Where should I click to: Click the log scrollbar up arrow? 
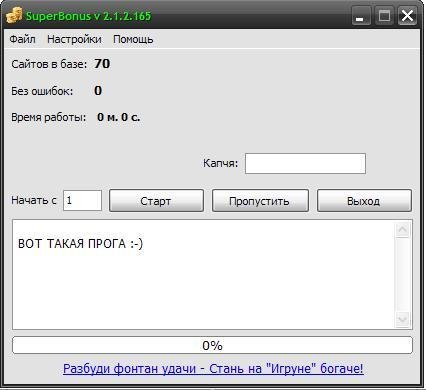pyautogui.click(x=402, y=229)
